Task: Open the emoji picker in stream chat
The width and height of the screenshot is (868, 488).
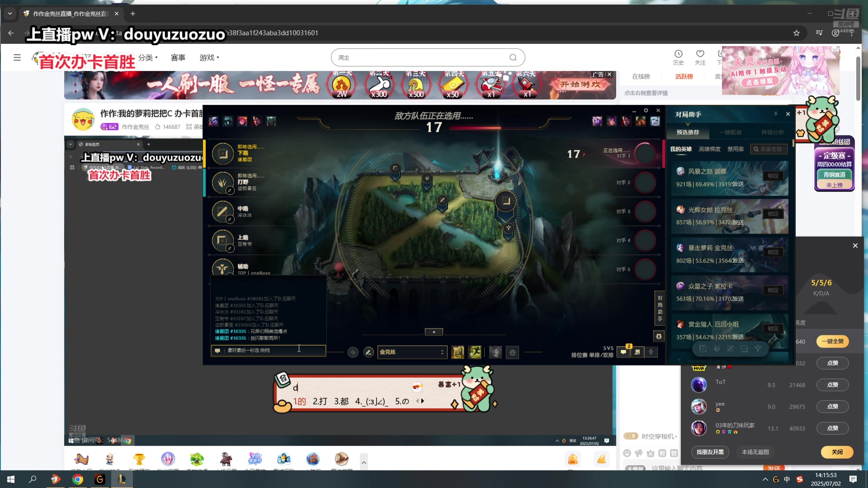Action: tap(627, 453)
